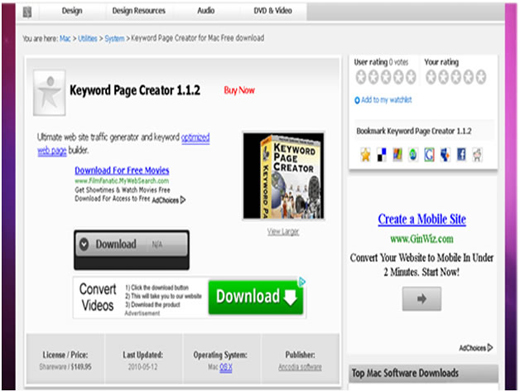
Task: Click the AdChoices icon in movie ad
Action: tap(183, 200)
